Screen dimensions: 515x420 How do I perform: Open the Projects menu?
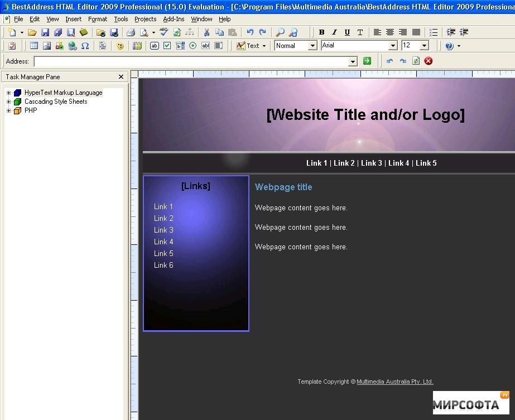[146, 19]
